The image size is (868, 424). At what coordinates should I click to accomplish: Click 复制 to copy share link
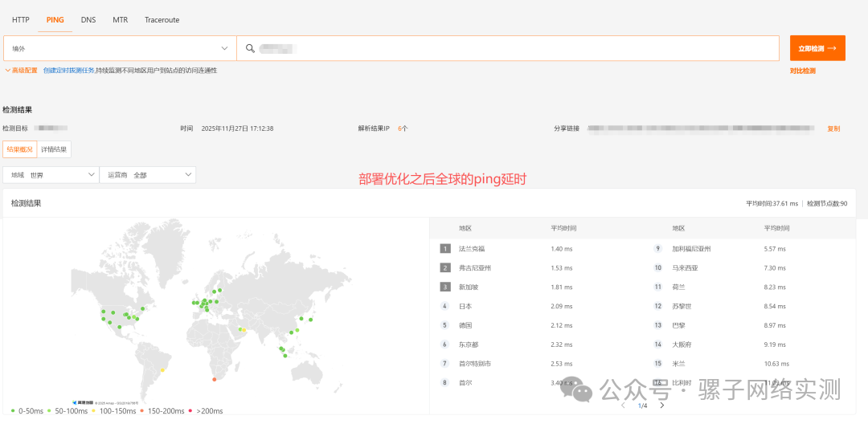[833, 128]
